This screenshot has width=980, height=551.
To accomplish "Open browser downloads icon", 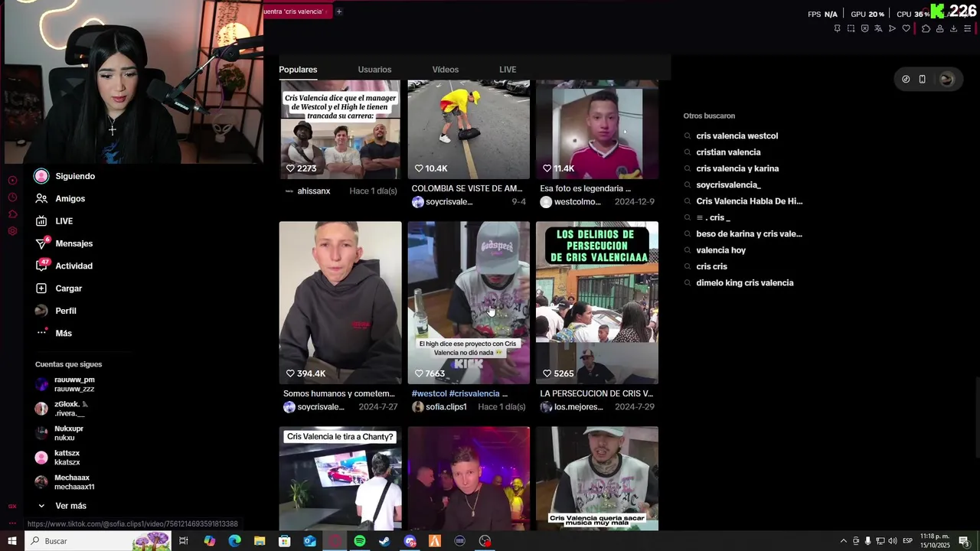I will [953, 28].
